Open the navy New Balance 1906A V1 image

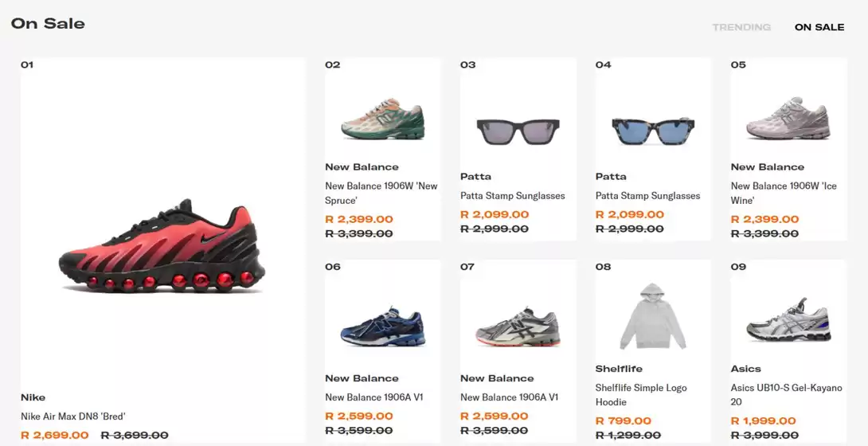click(382, 327)
